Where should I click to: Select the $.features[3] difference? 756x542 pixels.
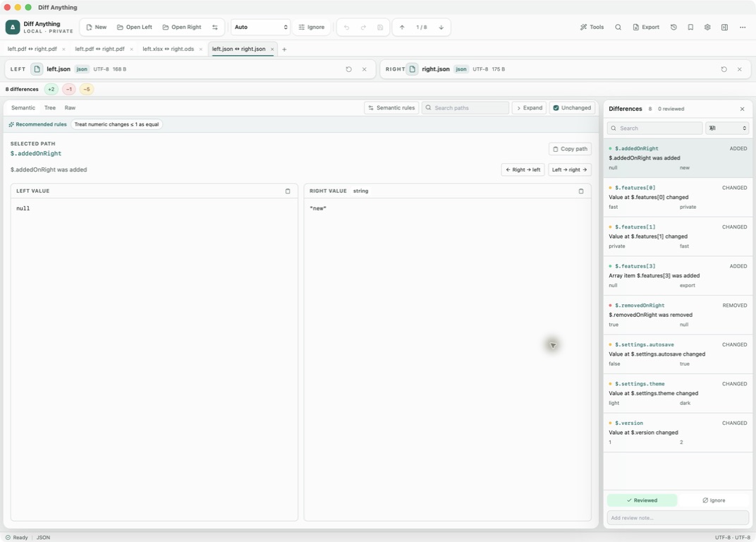[x=678, y=276]
